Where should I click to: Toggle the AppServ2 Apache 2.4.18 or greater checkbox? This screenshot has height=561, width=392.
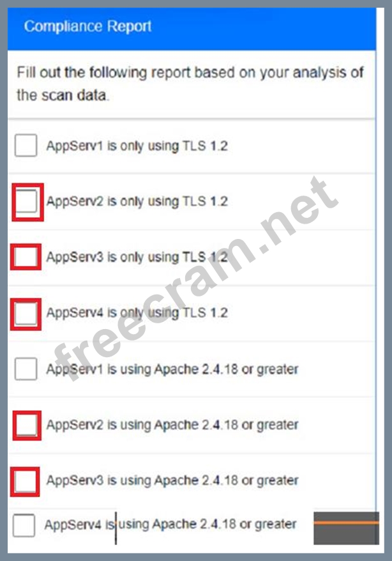pos(26,425)
